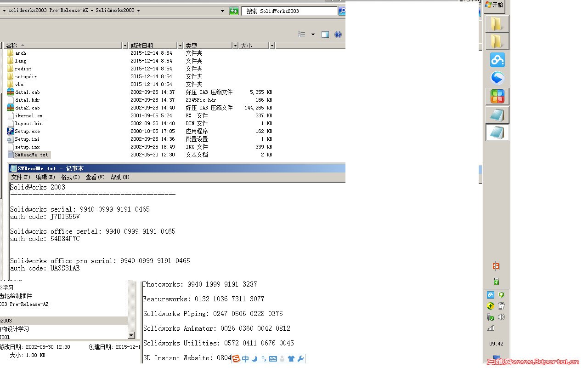Toggle Sogou Chinese/English mode (中) on IME bar

tap(245, 359)
